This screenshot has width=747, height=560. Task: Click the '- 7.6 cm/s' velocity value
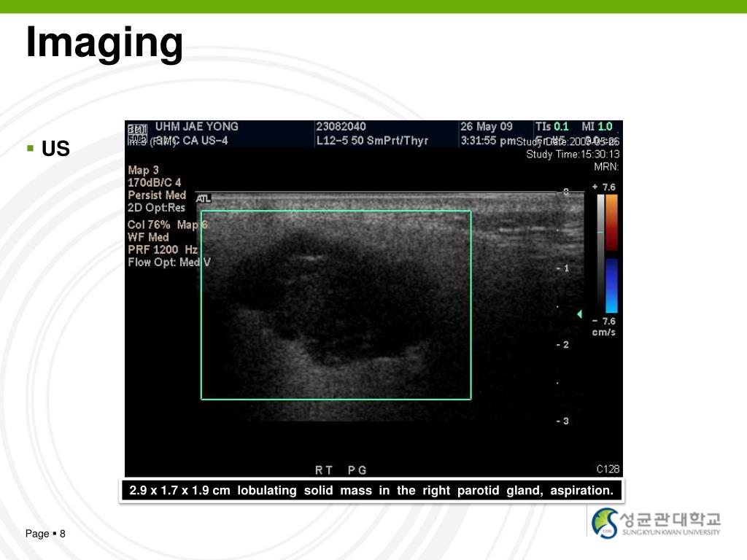(603, 327)
